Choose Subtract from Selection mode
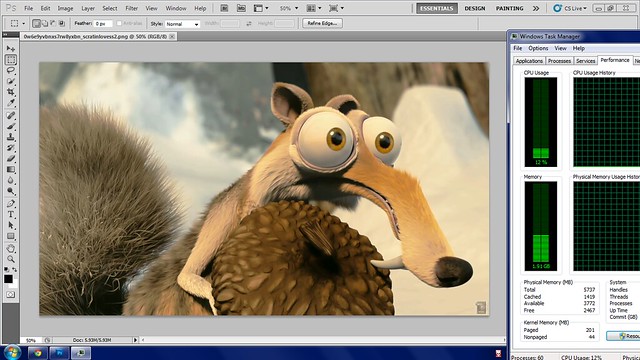640x360 pixels. pyautogui.click(x=53, y=24)
